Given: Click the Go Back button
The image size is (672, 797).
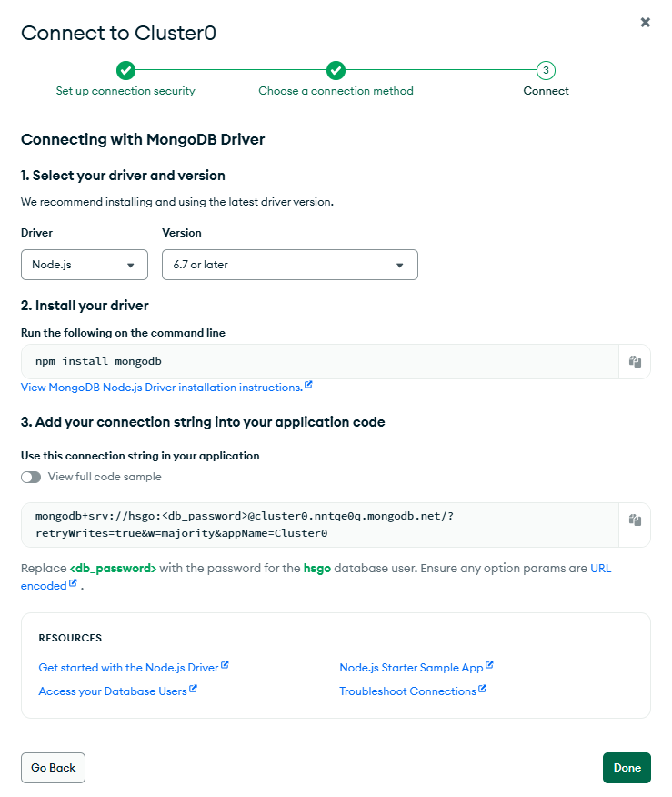Looking at the screenshot, I should [x=53, y=768].
